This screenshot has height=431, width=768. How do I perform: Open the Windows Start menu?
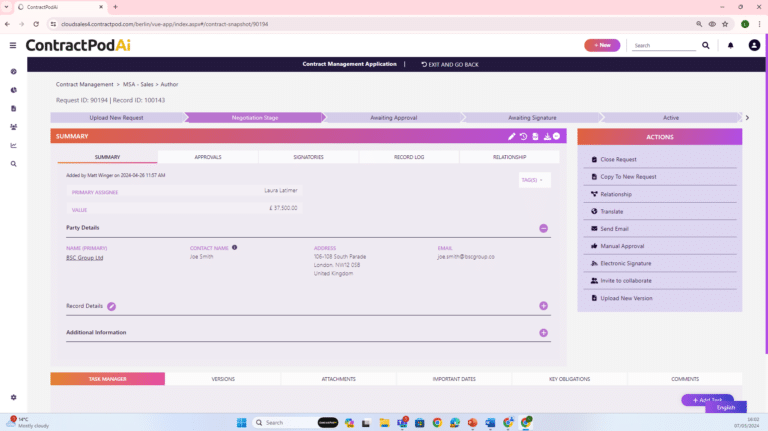click(x=241, y=423)
